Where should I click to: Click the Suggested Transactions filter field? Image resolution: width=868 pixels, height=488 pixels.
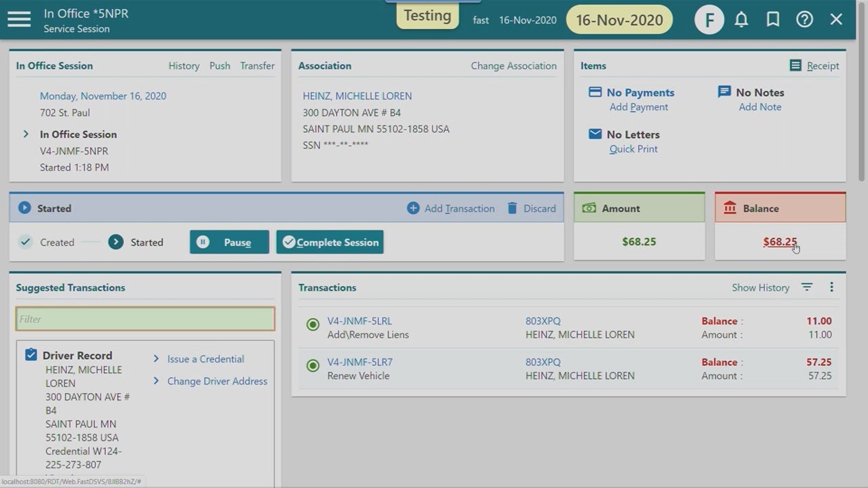click(145, 319)
